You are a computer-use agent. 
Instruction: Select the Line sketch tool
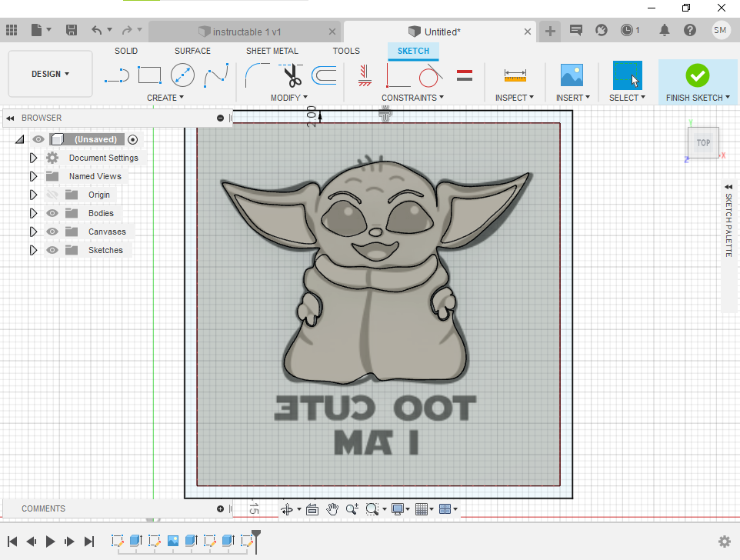pyautogui.click(x=117, y=75)
